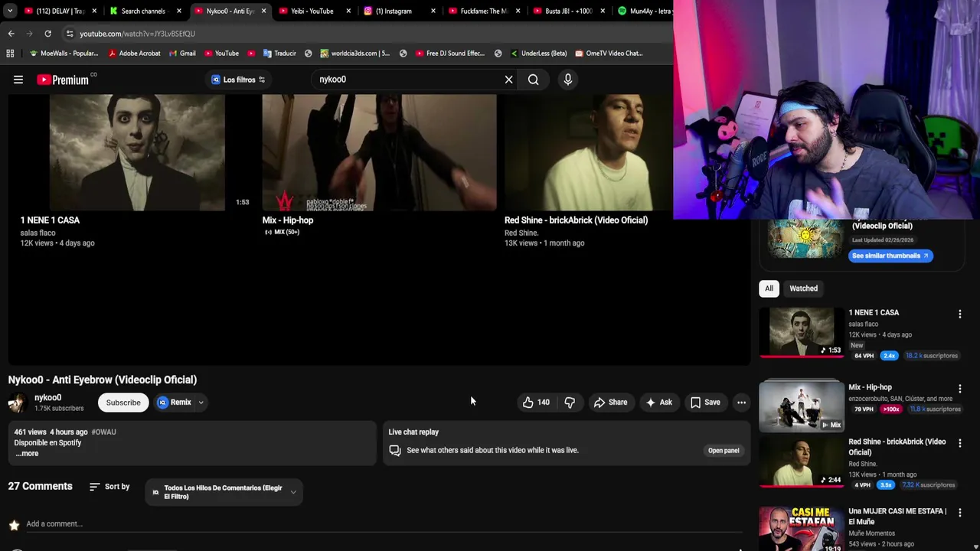Subscribe to the nykoo0 channel

(x=123, y=403)
